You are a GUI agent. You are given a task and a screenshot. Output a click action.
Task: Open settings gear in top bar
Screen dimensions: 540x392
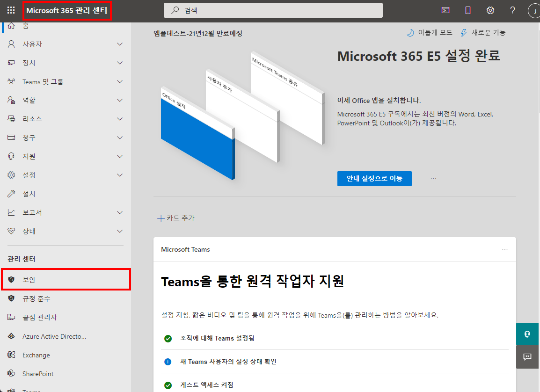(490, 10)
